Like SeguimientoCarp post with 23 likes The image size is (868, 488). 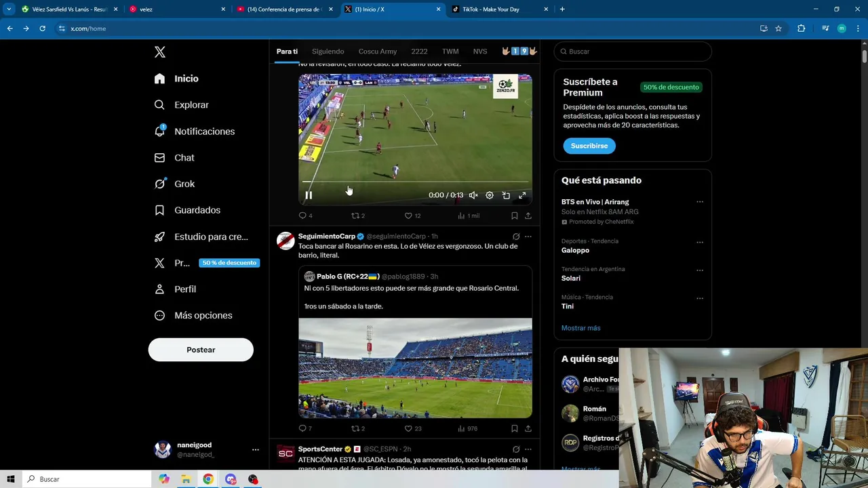click(x=413, y=428)
